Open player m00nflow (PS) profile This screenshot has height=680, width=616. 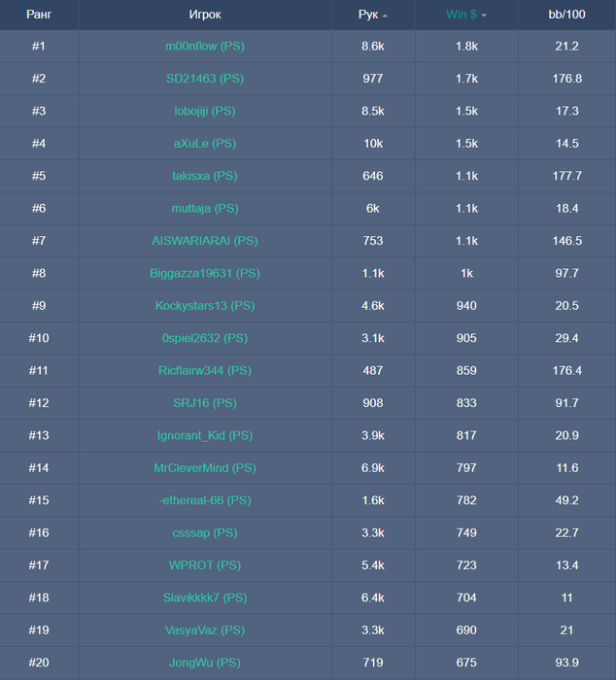click(x=205, y=46)
